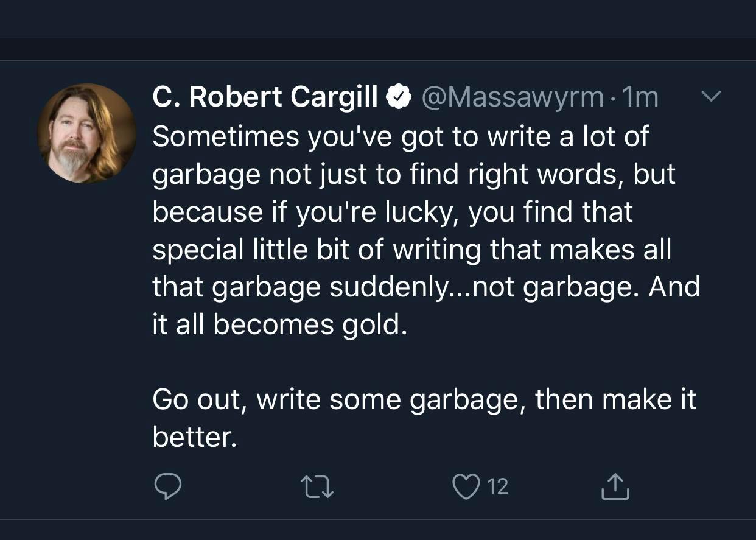The height and width of the screenshot is (540, 756).
Task: Open the comment bubble to view replies
Action: pos(169,486)
